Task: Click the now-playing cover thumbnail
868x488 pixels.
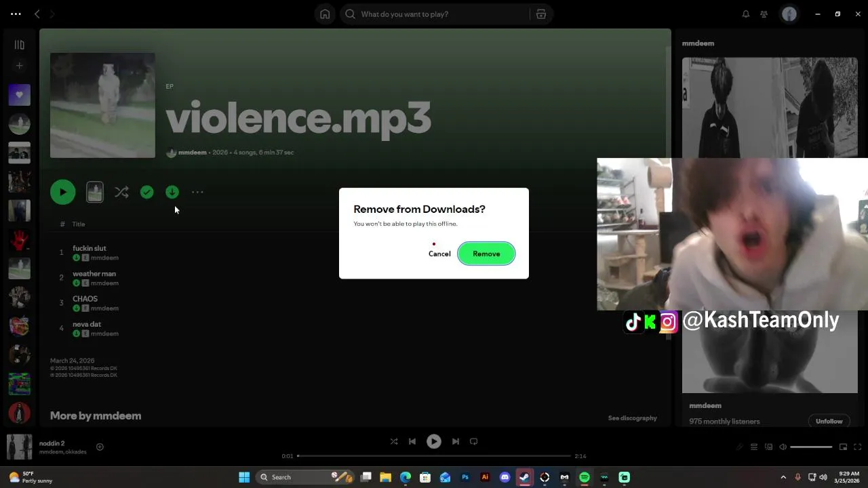Action: (x=19, y=447)
